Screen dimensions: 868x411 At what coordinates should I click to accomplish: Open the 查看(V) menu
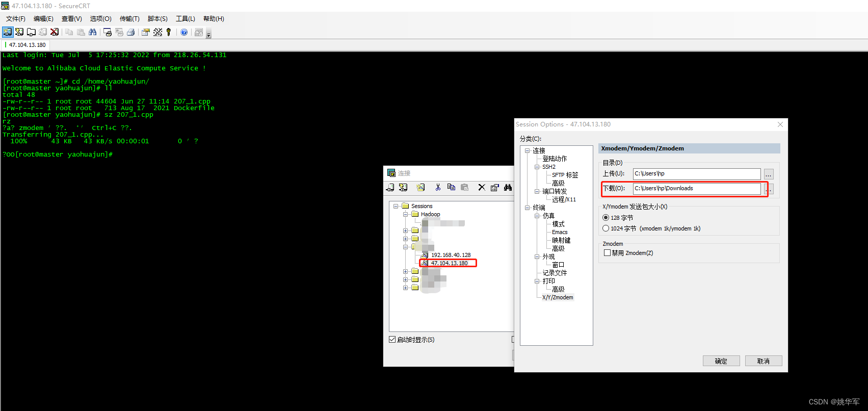pyautogui.click(x=72, y=19)
